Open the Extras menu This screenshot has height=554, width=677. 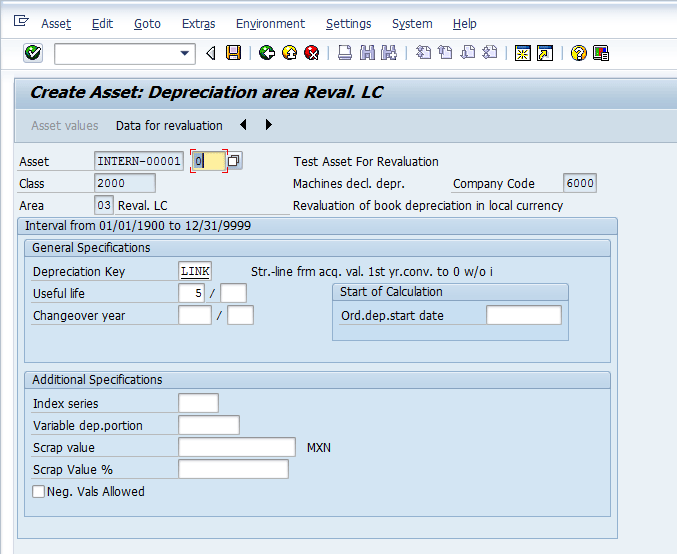(x=198, y=23)
